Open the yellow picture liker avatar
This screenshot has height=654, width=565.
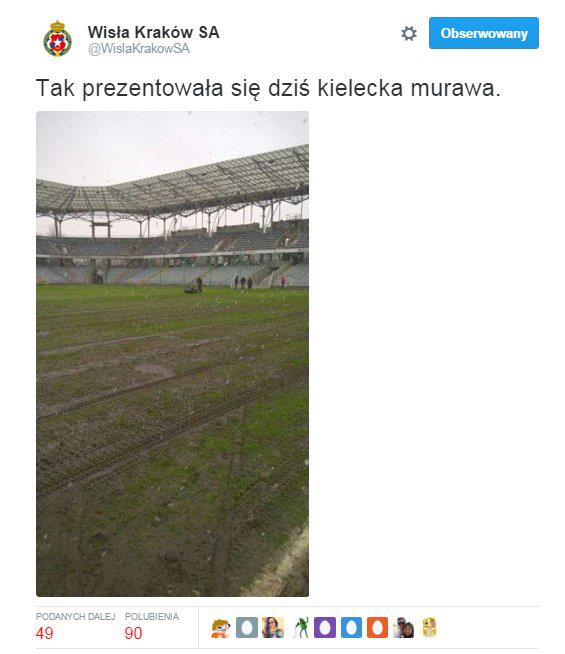point(429,628)
